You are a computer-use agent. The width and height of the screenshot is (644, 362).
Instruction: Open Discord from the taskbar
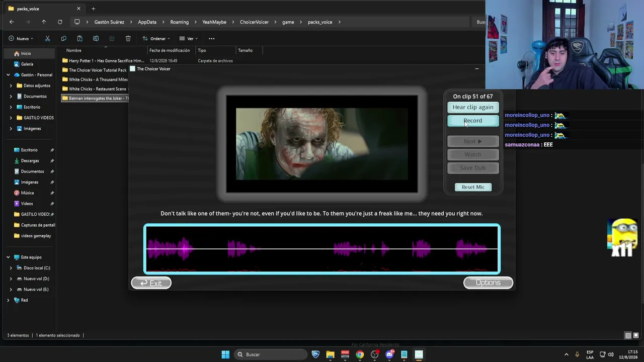tap(389, 354)
